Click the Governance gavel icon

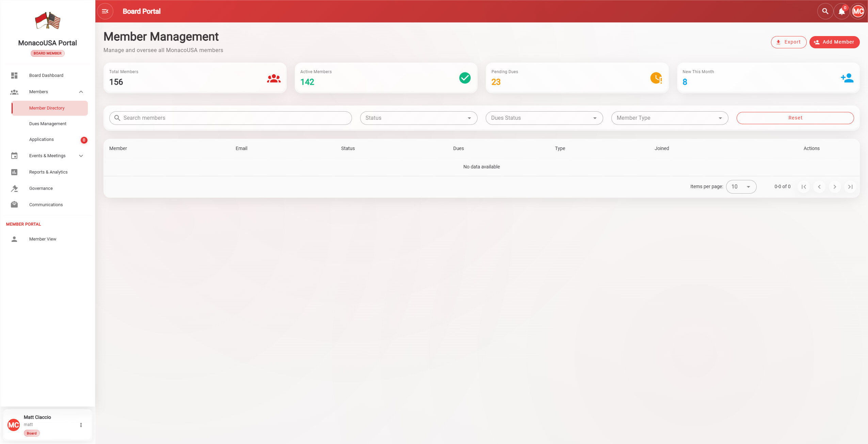click(14, 188)
